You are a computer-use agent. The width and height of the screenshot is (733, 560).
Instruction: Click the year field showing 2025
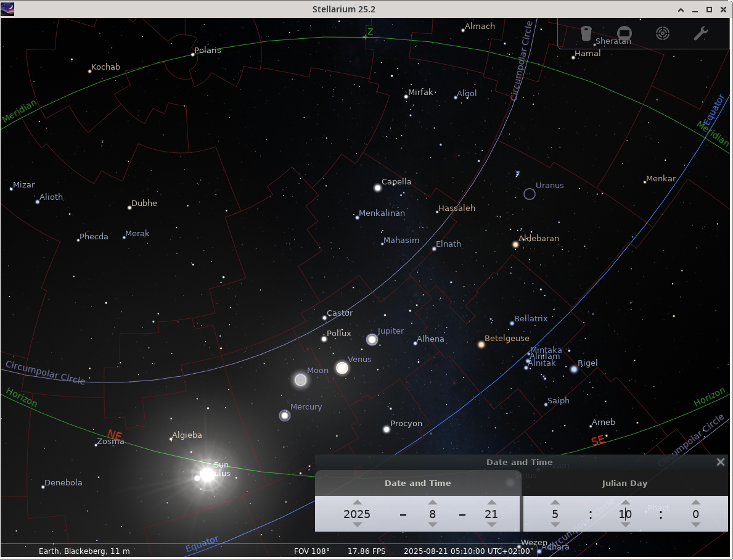(x=357, y=514)
